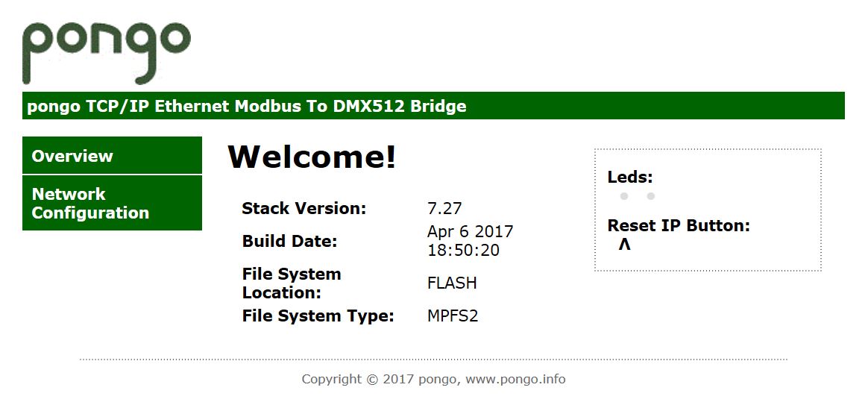Click the Build Date label
The width and height of the screenshot is (868, 408).
click(289, 242)
